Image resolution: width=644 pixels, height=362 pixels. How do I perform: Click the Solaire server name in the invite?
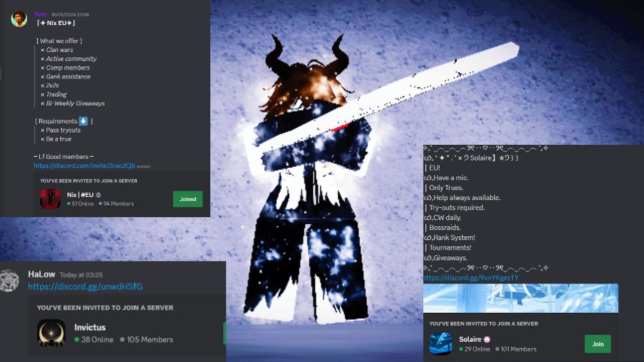(x=470, y=339)
